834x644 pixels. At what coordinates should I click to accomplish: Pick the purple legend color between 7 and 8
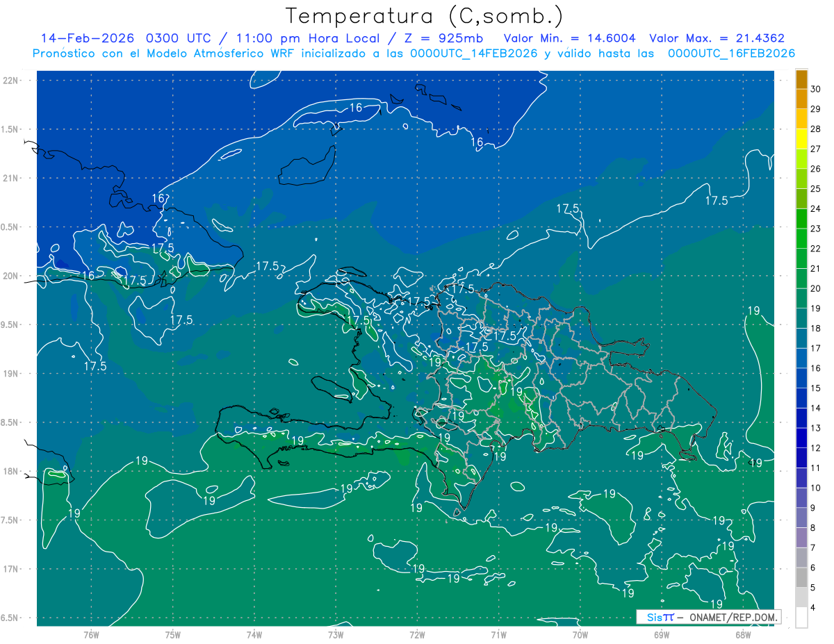click(x=801, y=538)
